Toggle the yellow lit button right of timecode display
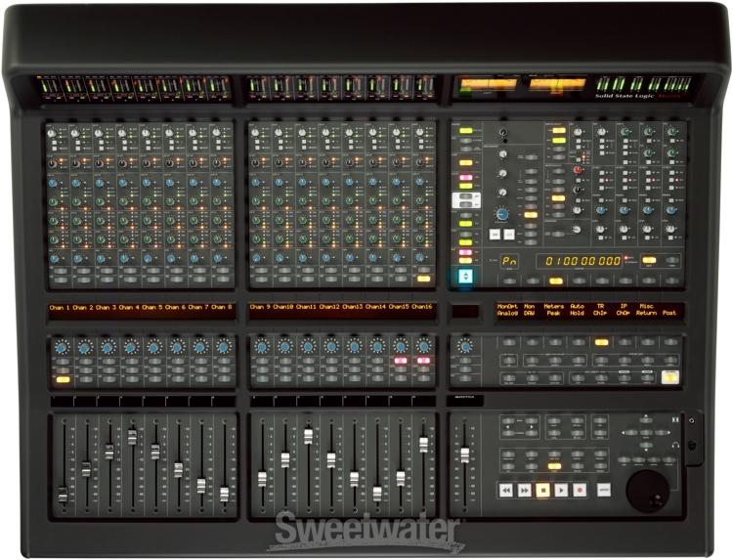Screen dimensions: 733x560 click(x=648, y=260)
